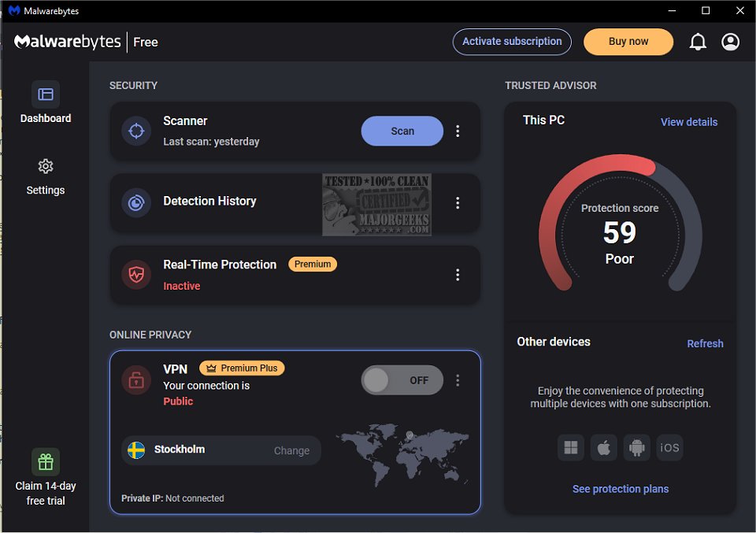Click the gift icon for free trial
Image resolution: width=756 pixels, height=533 pixels.
coord(46,462)
